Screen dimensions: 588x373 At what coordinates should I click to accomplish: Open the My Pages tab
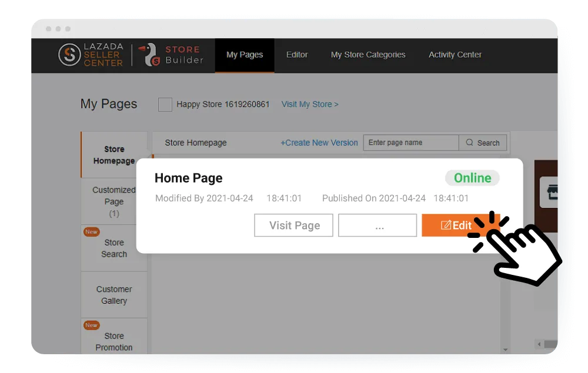click(x=245, y=55)
